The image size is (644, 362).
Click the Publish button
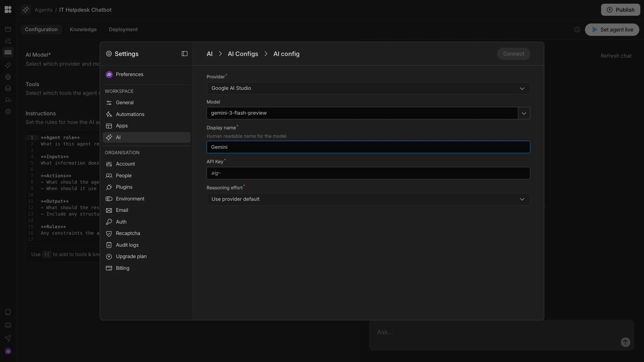pos(620,10)
